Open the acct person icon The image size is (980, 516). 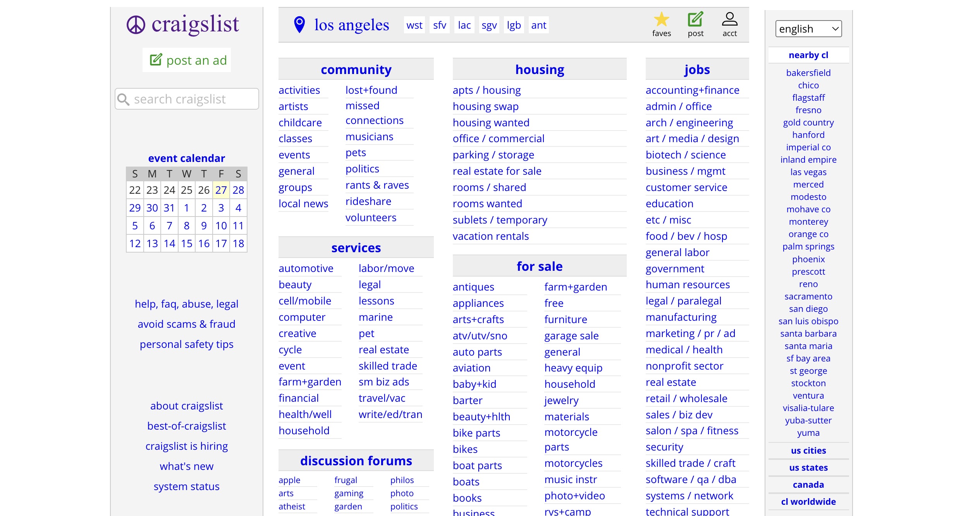point(729,20)
